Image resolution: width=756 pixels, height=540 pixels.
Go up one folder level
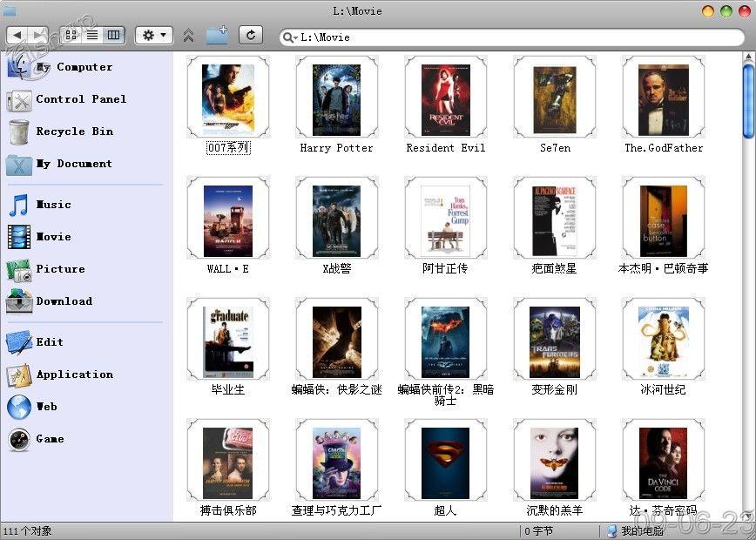(x=188, y=35)
